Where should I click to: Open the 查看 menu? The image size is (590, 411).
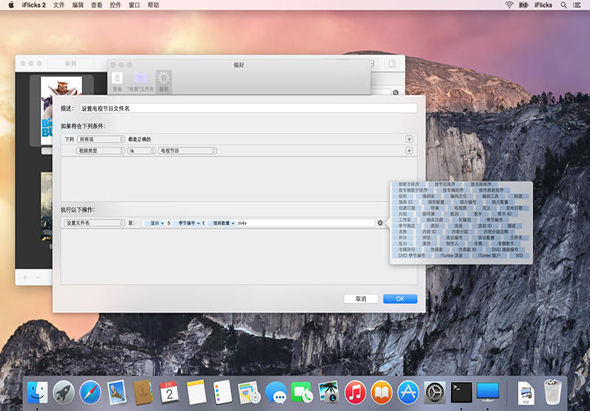pos(97,5)
